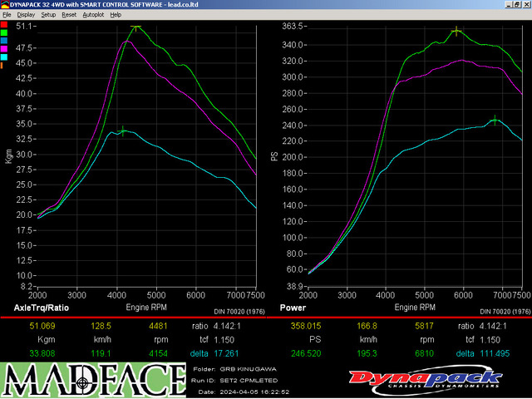
Task: Click the Dynapack app icon in title bar
Action: click(4, 5)
